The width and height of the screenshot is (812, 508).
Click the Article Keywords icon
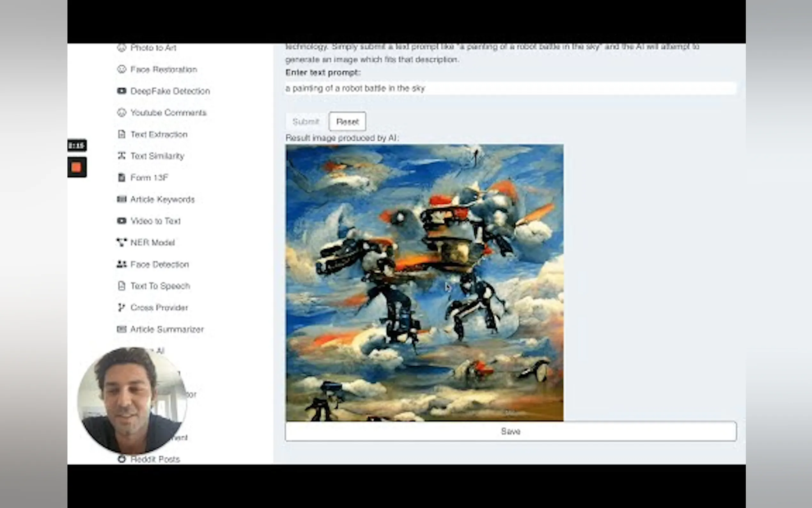coord(121,199)
